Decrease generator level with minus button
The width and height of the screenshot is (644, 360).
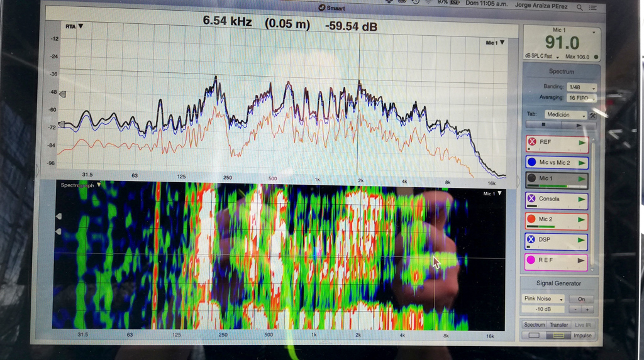(575, 310)
